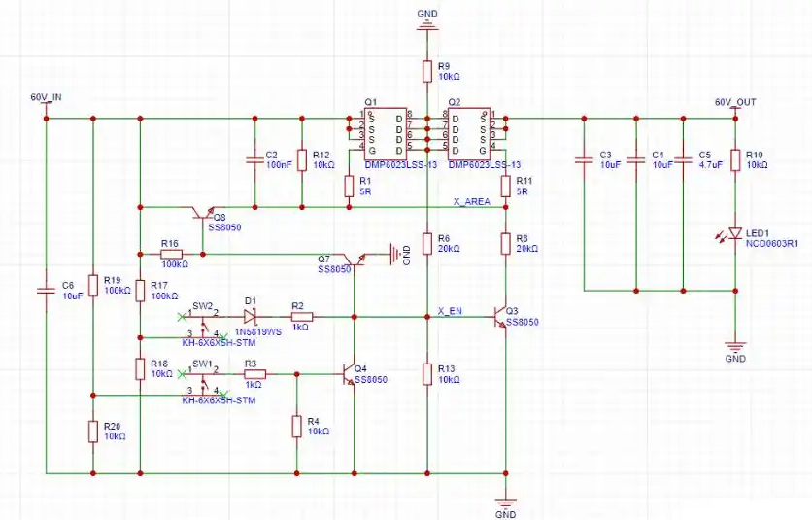The image size is (812, 520).
Task: Click the SS8050 label of Q8
Action: click(x=224, y=227)
